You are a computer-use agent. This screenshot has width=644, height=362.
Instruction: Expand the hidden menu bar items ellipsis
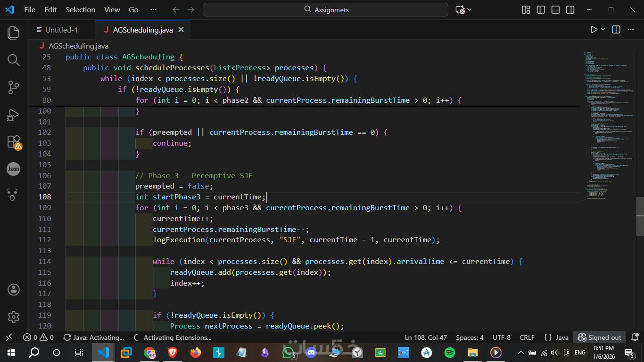153,10
